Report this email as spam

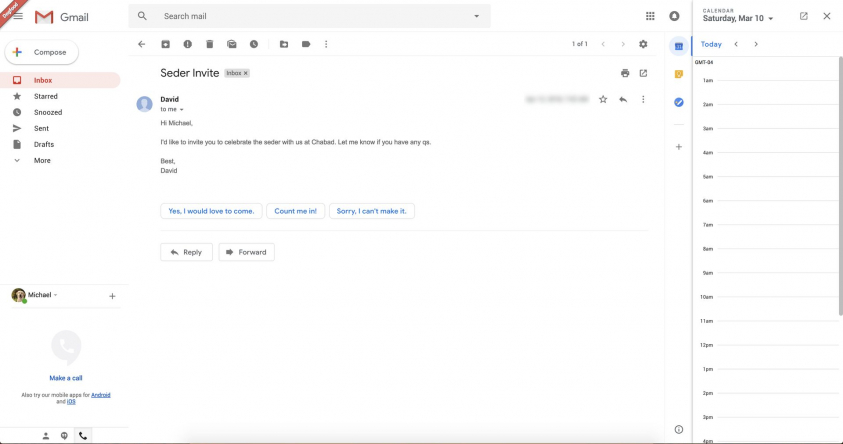188,44
